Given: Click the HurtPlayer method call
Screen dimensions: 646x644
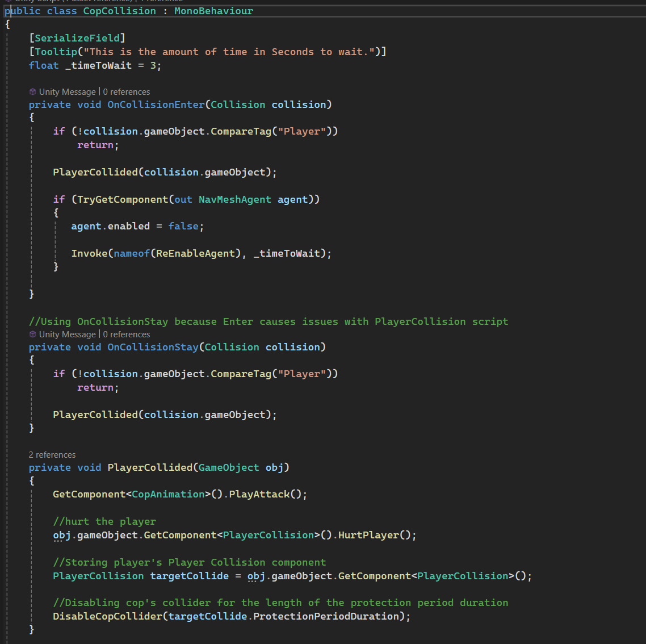Looking at the screenshot, I should (x=368, y=535).
